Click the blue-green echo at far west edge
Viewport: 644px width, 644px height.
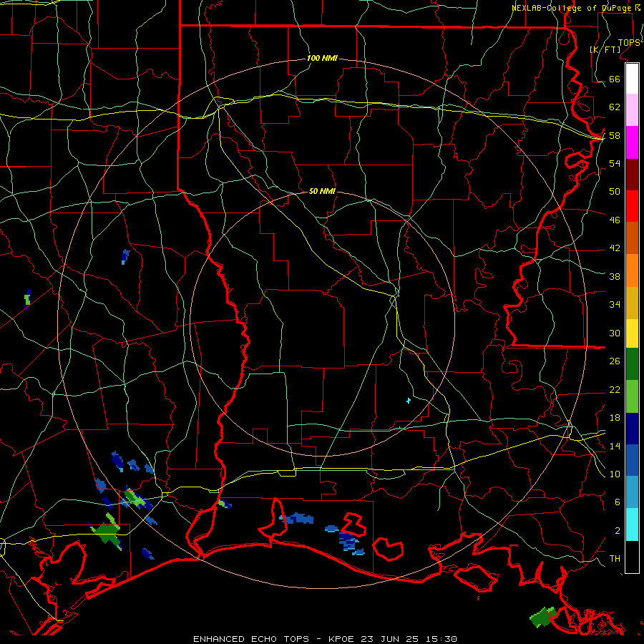click(x=27, y=299)
